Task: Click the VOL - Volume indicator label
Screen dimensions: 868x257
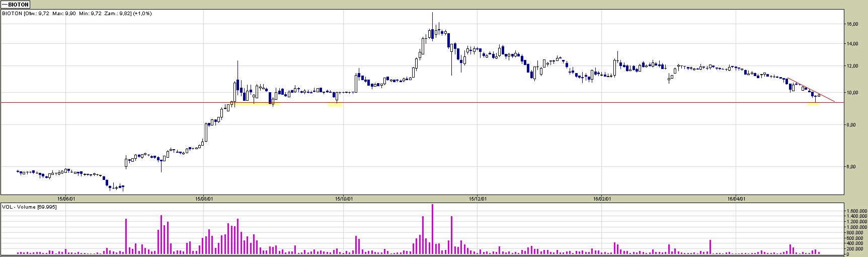Action: pos(29,207)
